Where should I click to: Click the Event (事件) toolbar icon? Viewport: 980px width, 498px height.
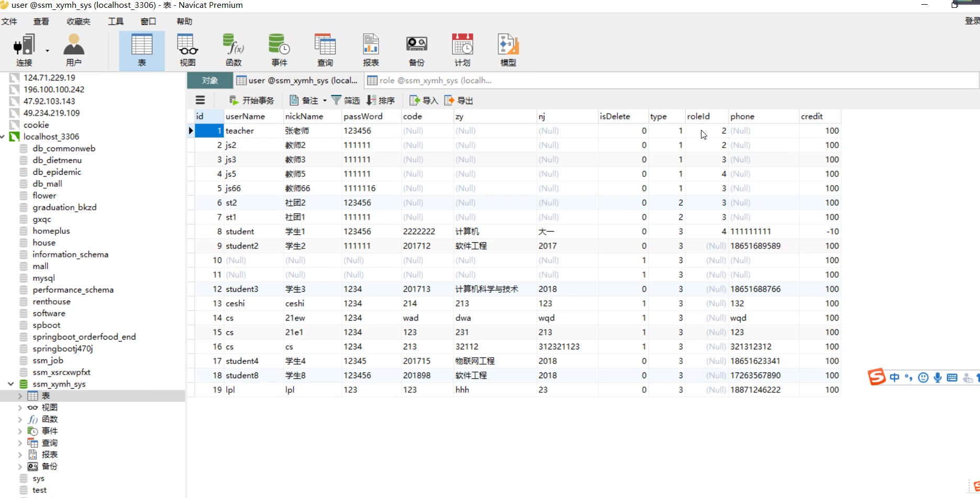click(x=279, y=50)
